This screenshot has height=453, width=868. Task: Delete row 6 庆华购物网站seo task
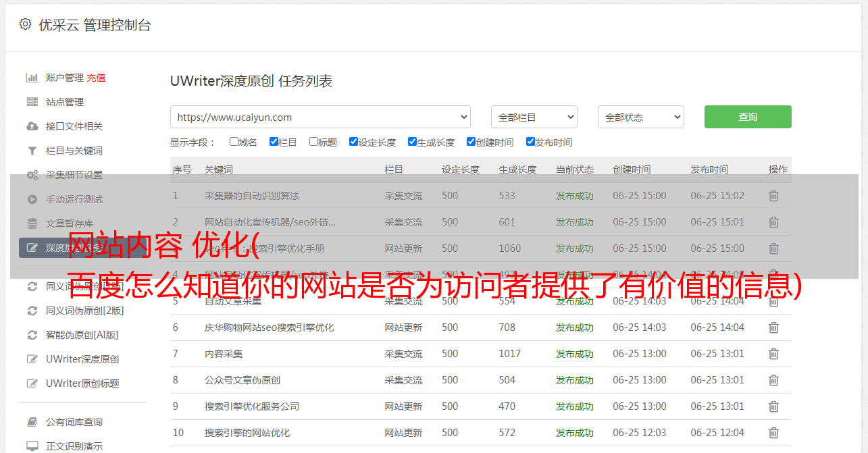774,327
